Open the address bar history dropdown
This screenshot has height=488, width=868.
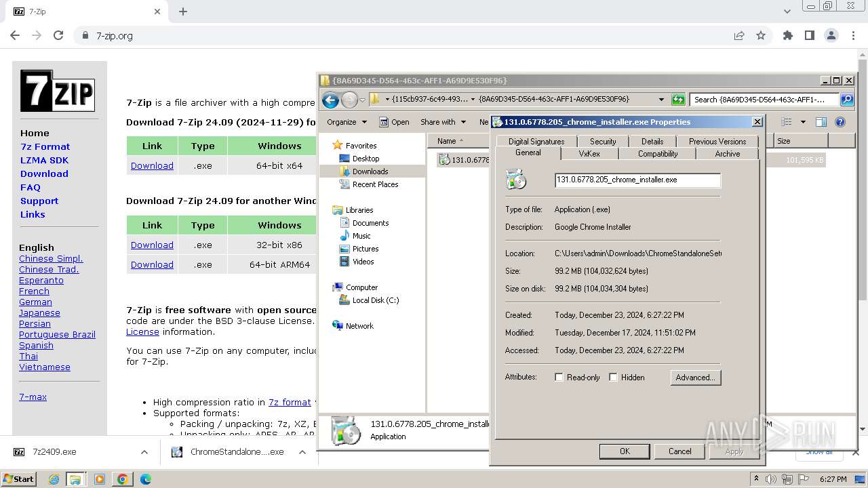[x=662, y=100]
